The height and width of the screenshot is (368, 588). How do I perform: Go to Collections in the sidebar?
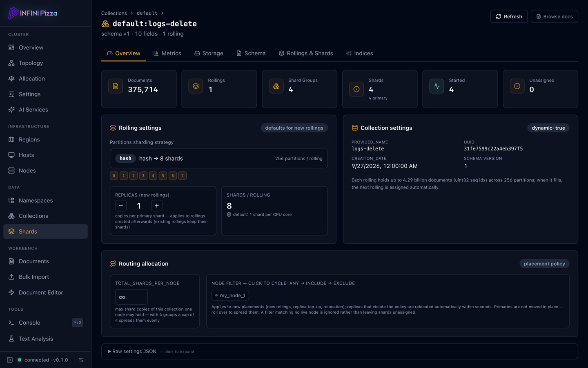45,216
